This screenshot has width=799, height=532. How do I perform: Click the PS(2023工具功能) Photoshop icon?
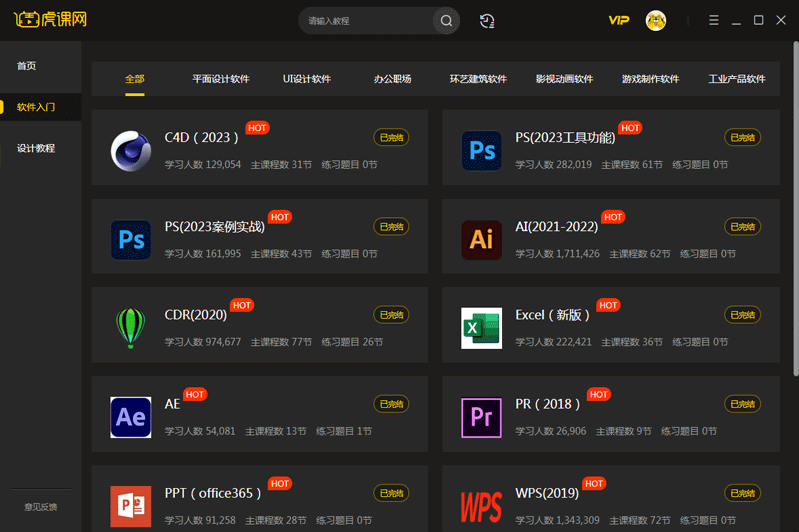[x=482, y=151]
